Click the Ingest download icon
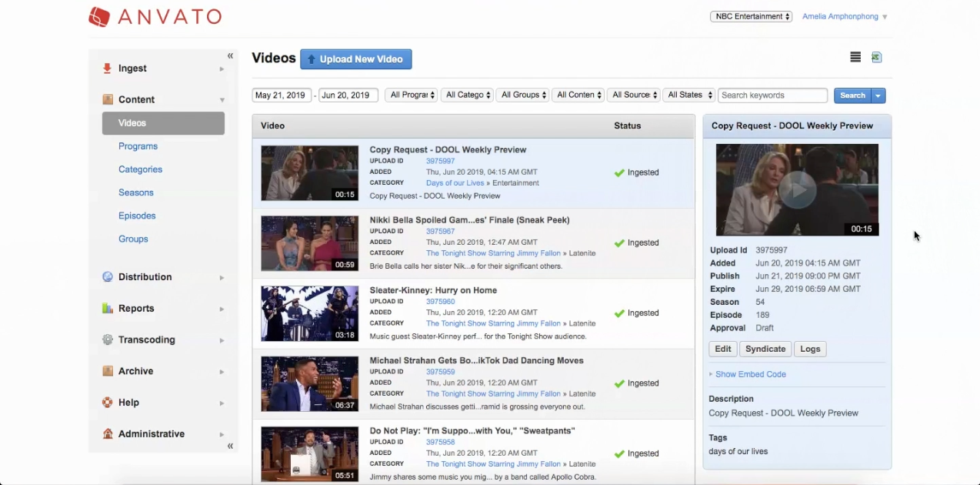Screen dimensions: 980x485 click(108, 69)
